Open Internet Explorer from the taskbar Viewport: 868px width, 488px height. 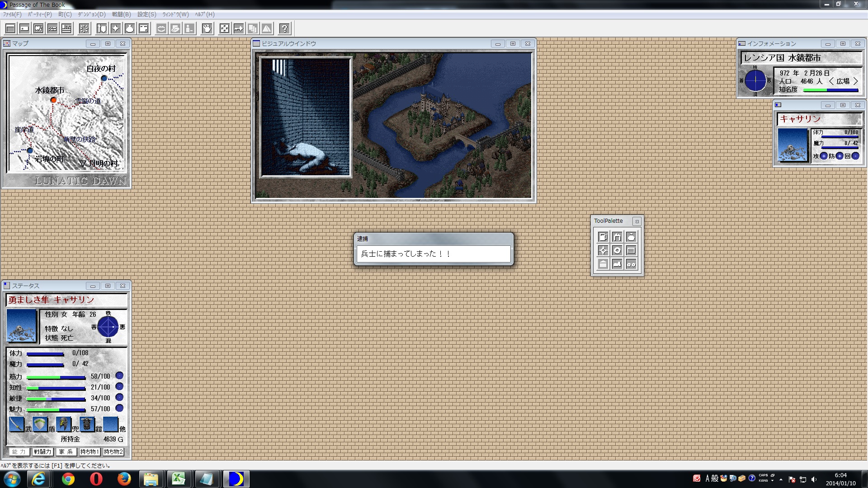point(39,479)
